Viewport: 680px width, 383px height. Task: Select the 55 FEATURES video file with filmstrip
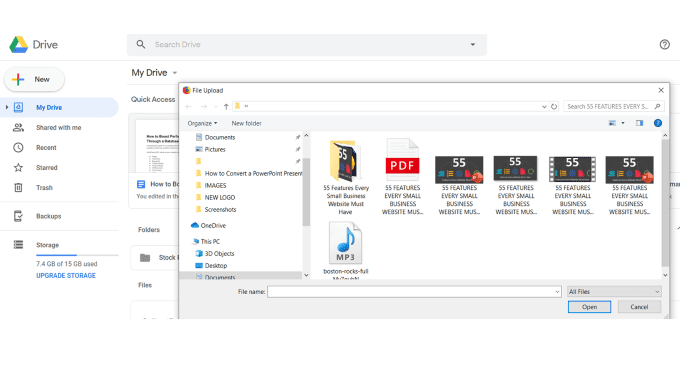coord(572,186)
